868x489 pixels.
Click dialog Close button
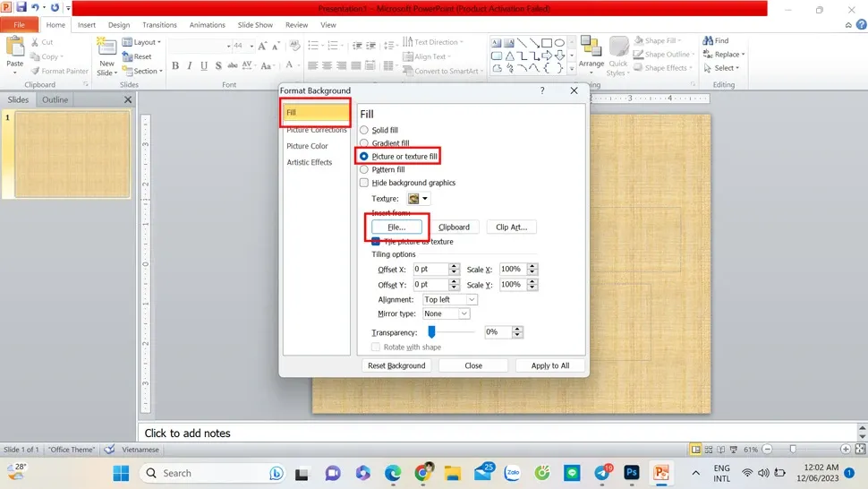[473, 365]
